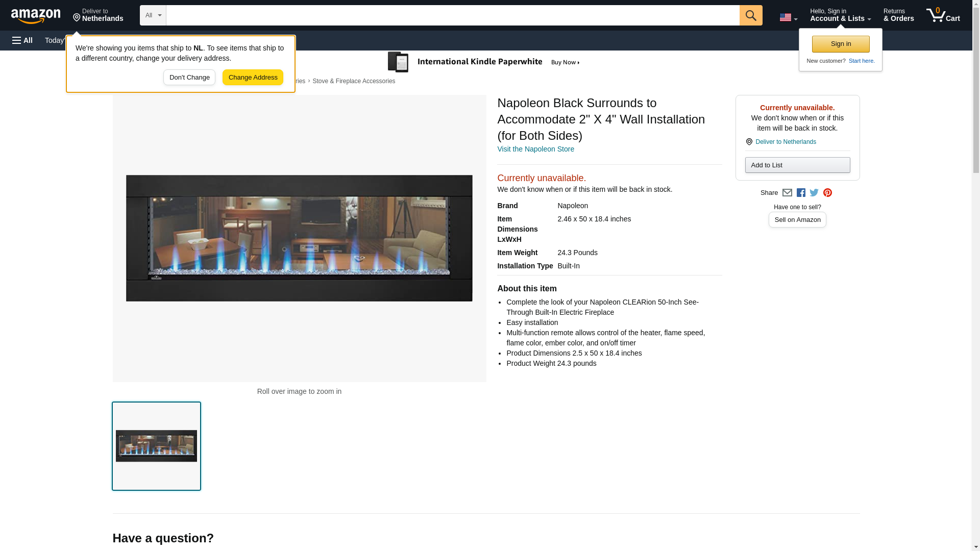Expand the Account & Lists menu
The width and height of the screenshot is (980, 551).
pos(840,15)
